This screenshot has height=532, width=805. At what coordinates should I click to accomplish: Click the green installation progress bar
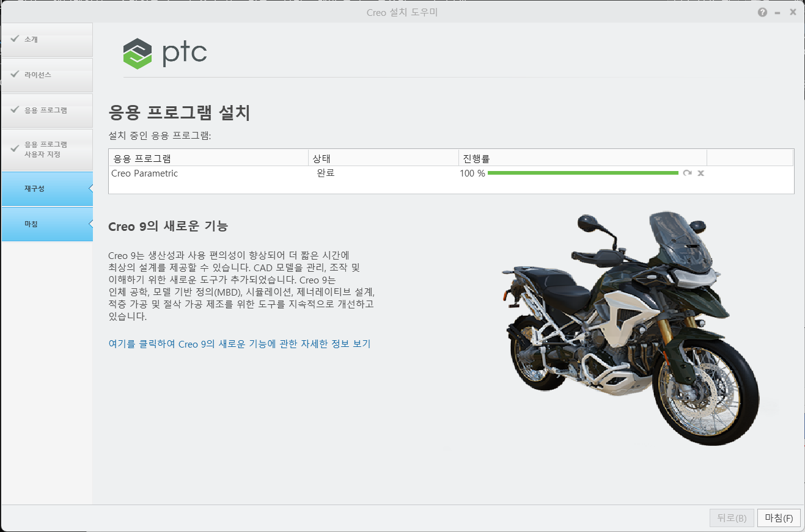(583, 173)
